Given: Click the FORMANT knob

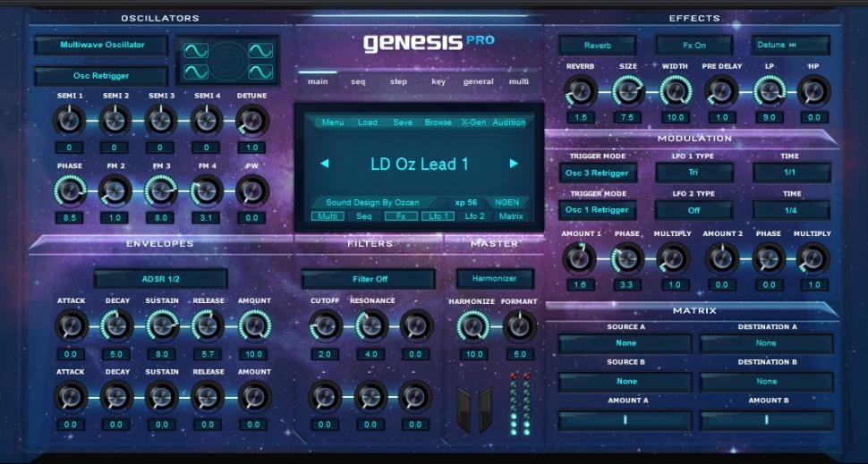Looking at the screenshot, I should tap(519, 325).
